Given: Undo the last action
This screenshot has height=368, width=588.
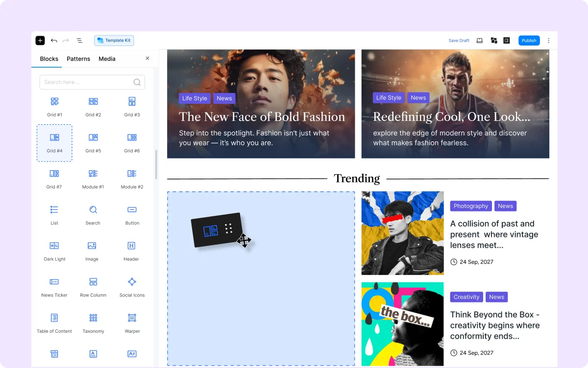Looking at the screenshot, I should point(54,41).
